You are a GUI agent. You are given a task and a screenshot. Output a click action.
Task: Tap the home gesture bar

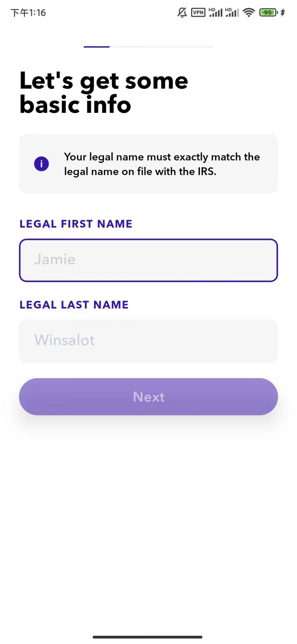pyautogui.click(x=147, y=637)
